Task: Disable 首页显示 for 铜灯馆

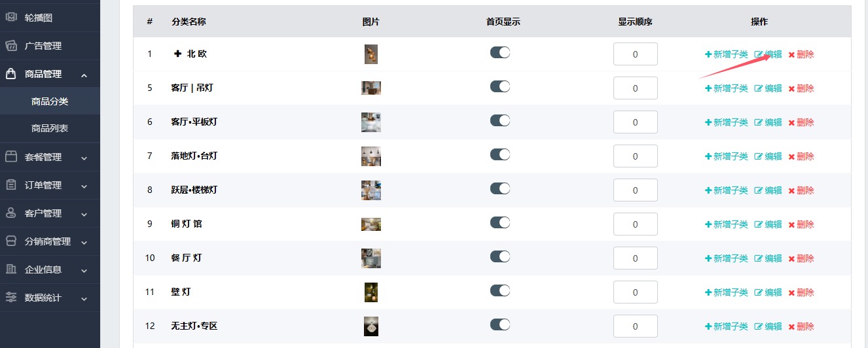Action: [500, 222]
